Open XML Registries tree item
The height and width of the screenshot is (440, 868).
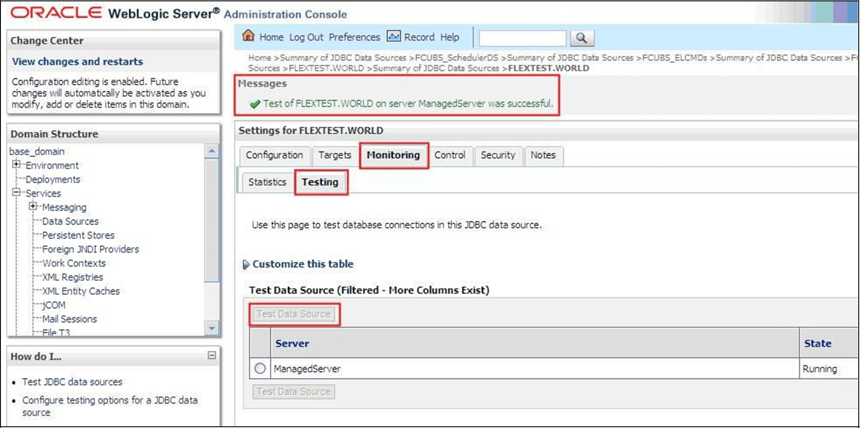click(73, 277)
